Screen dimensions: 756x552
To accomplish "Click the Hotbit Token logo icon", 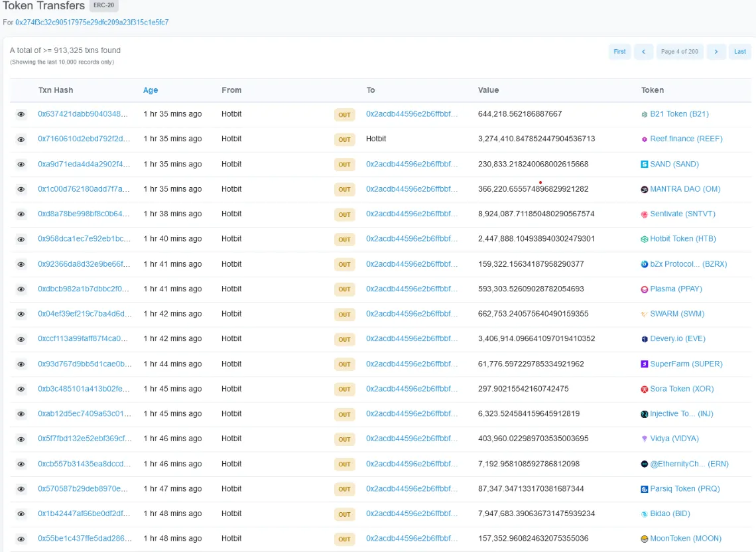I will coord(644,240).
